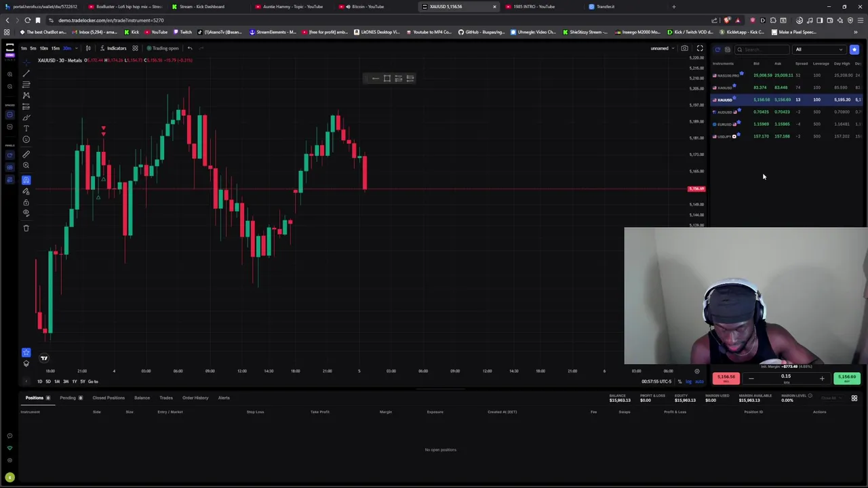Select the 5m timeframe
This screenshot has height=488, width=868.
point(33,48)
